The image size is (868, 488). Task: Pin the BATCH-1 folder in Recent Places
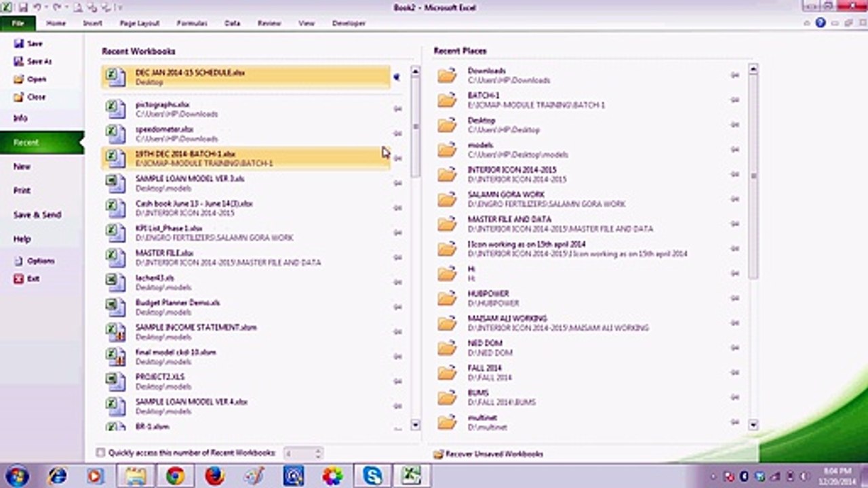[734, 100]
